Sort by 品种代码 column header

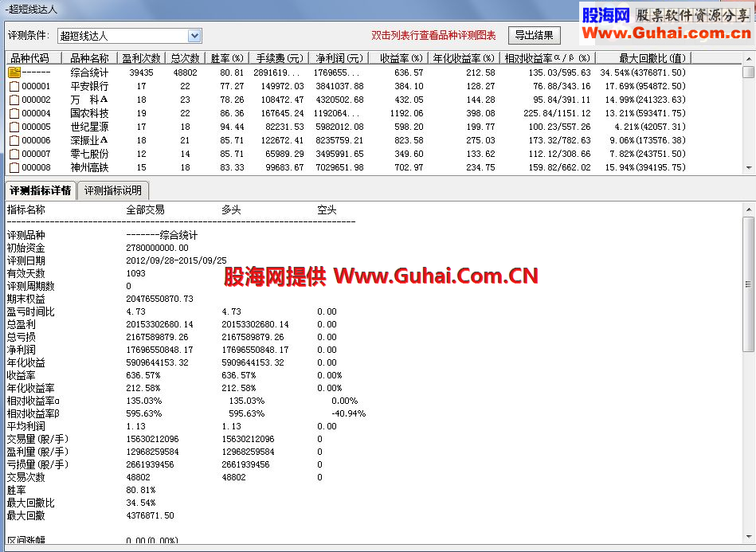[x=33, y=58]
